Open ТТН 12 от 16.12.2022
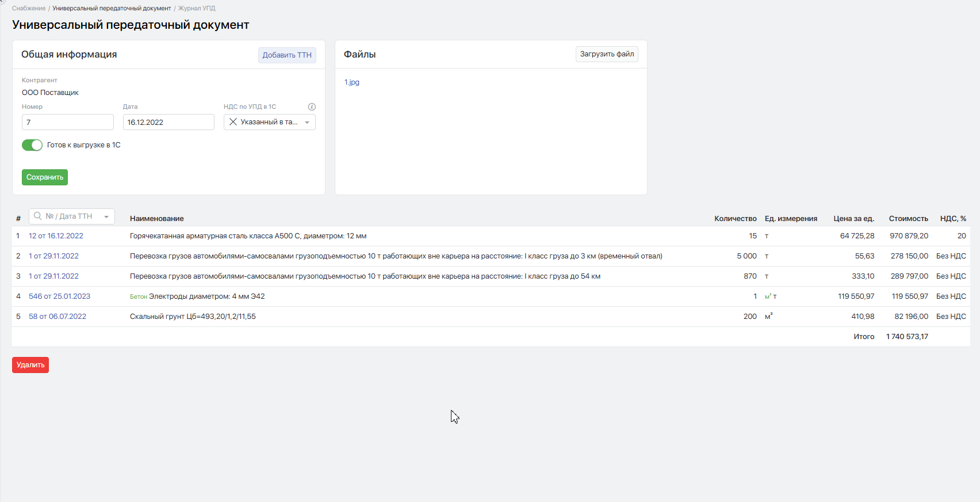 pyautogui.click(x=56, y=236)
